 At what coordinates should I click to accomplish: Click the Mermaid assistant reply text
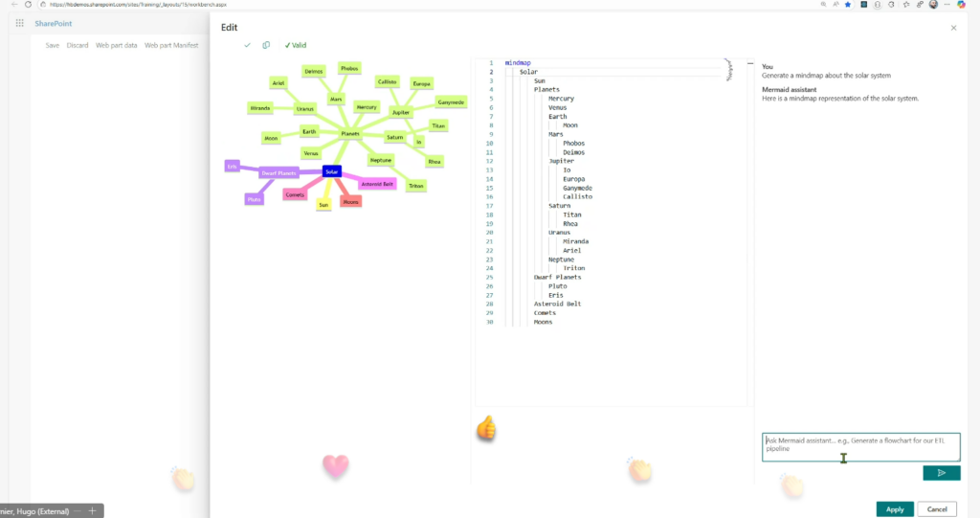click(840, 99)
